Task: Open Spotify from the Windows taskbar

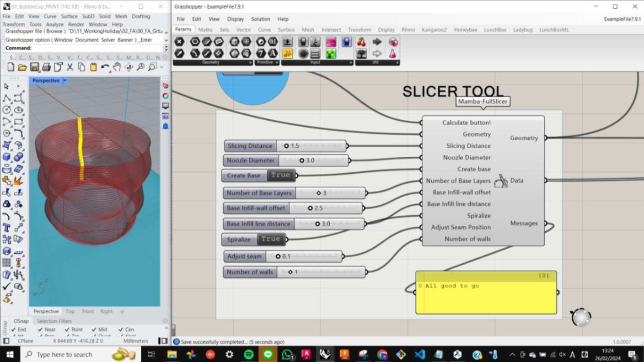Action: pyautogui.click(x=248, y=354)
